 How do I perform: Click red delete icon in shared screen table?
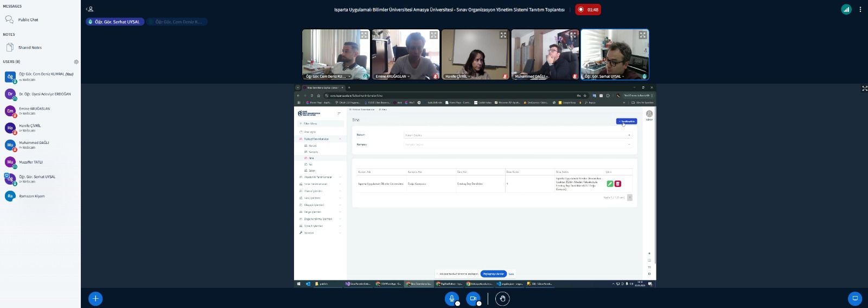tap(617, 184)
